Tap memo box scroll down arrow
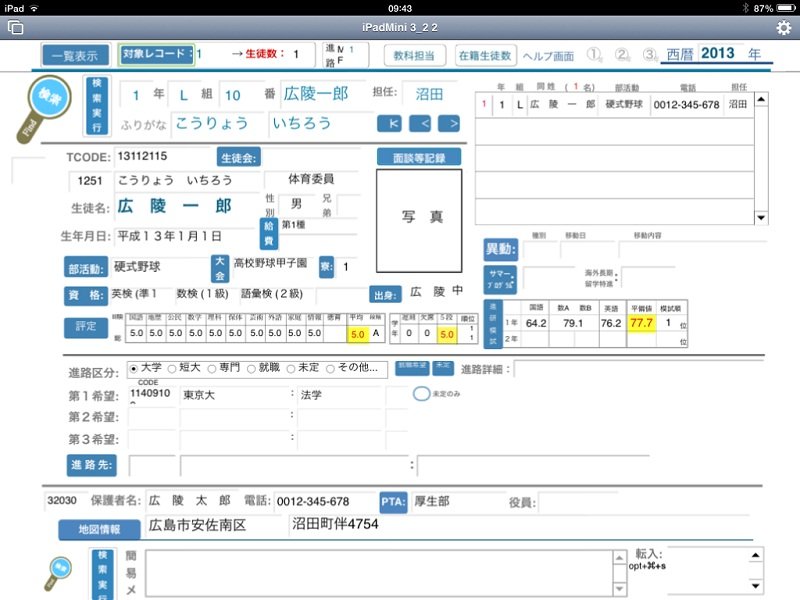Image resolution: width=800 pixels, height=600 pixels. (x=619, y=589)
